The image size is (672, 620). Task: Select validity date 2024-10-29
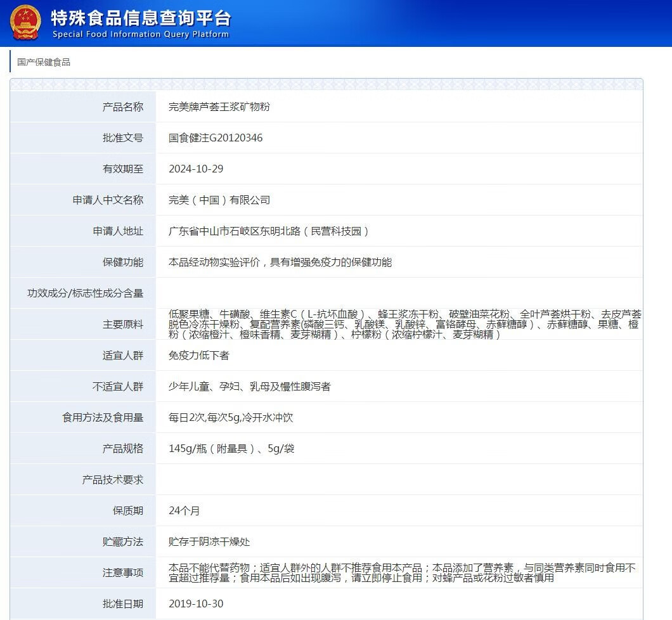[x=196, y=169]
